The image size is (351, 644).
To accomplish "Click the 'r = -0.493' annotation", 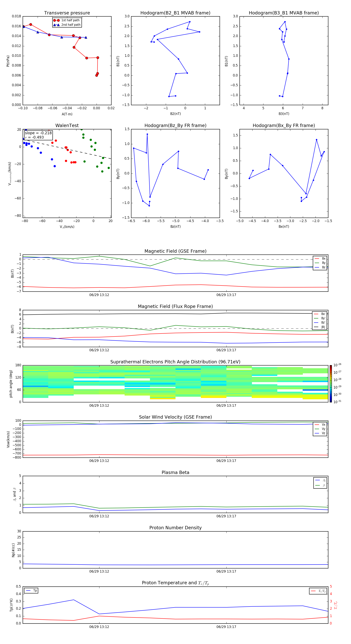I will click(35, 137).
